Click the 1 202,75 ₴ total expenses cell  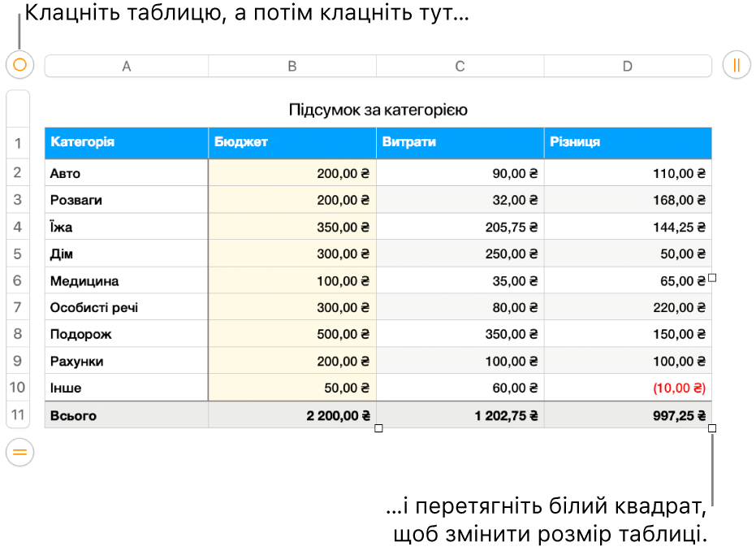pos(460,415)
